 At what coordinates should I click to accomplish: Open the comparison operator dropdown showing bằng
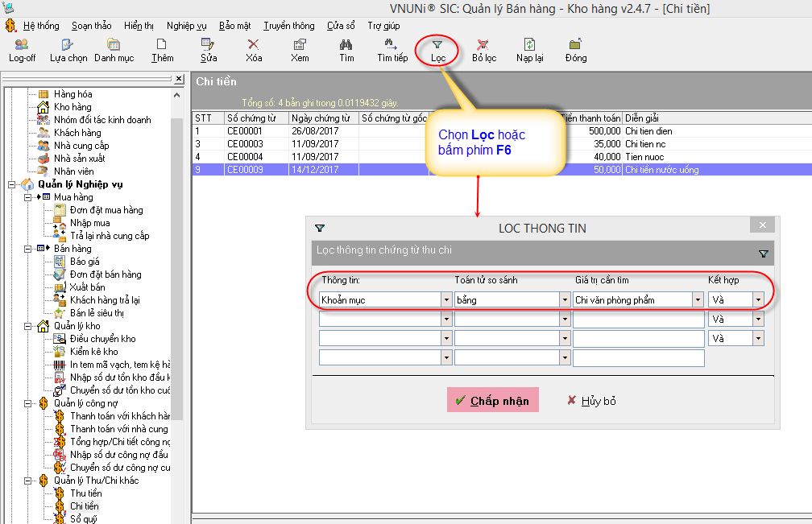565,300
